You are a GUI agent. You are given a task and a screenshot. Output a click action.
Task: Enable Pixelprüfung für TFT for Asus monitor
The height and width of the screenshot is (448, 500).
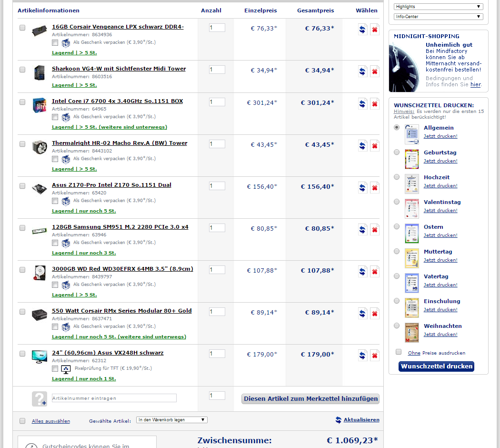pyautogui.click(x=55, y=369)
